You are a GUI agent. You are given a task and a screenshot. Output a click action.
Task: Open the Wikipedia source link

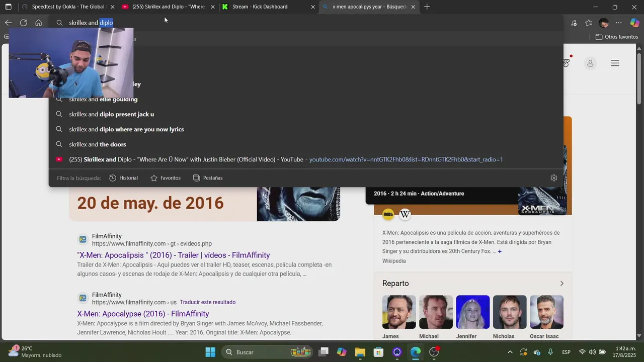(x=394, y=261)
